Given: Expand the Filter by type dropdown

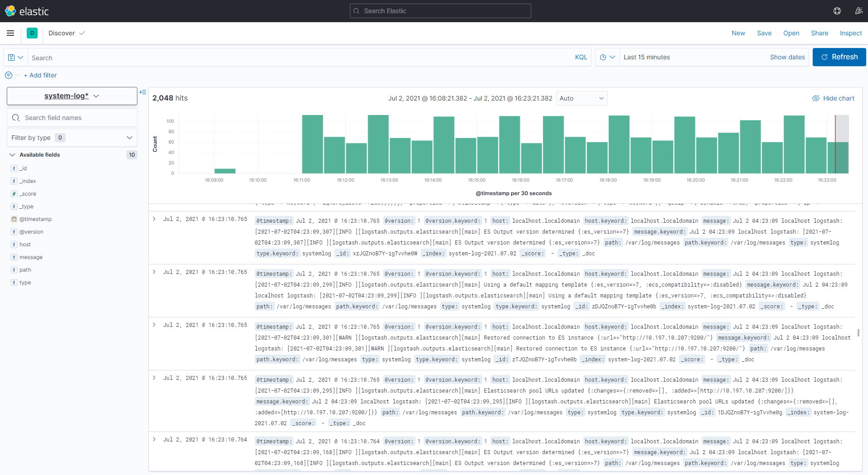Looking at the screenshot, I should click(x=72, y=138).
